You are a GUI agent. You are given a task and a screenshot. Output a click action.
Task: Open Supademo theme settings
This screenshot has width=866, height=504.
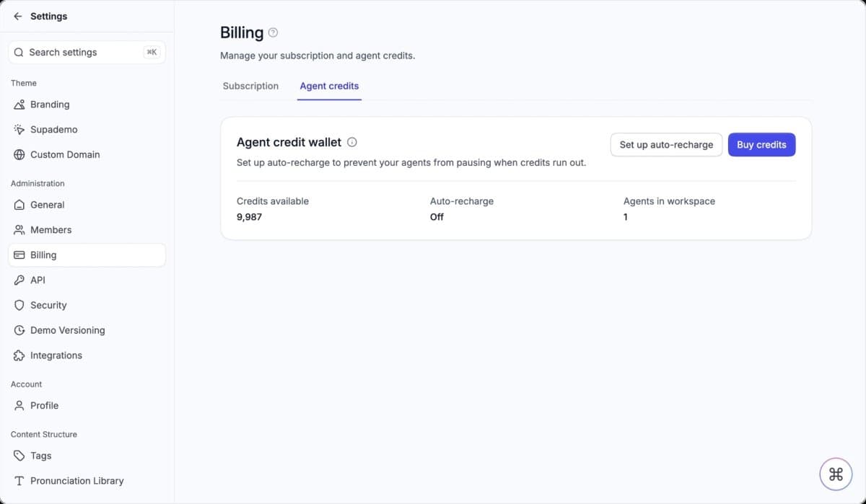tap(87, 130)
